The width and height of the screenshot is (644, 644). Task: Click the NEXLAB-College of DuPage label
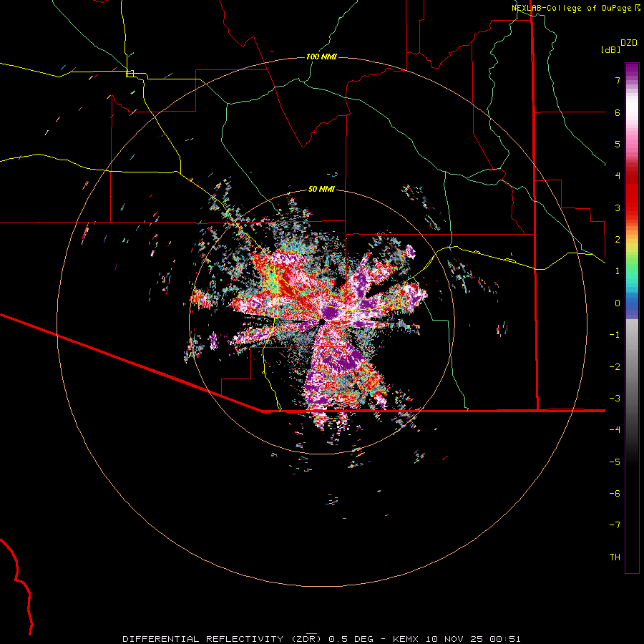[x=571, y=8]
